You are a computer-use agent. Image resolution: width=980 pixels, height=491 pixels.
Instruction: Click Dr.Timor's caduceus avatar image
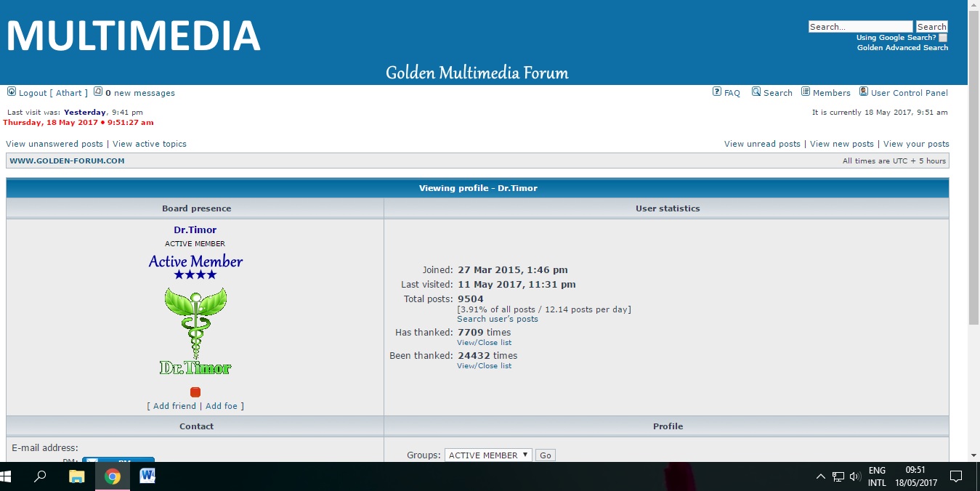click(x=195, y=331)
